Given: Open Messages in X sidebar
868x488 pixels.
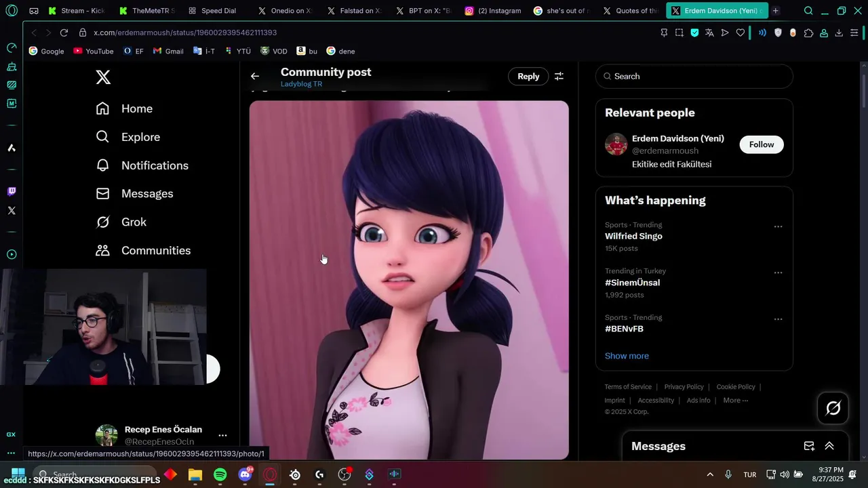Looking at the screenshot, I should point(135,194).
